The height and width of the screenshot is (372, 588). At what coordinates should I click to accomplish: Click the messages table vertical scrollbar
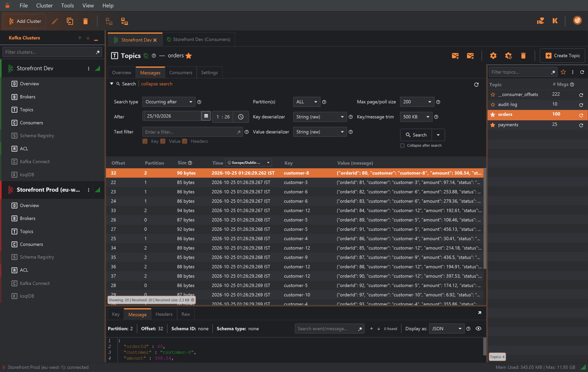click(485, 218)
